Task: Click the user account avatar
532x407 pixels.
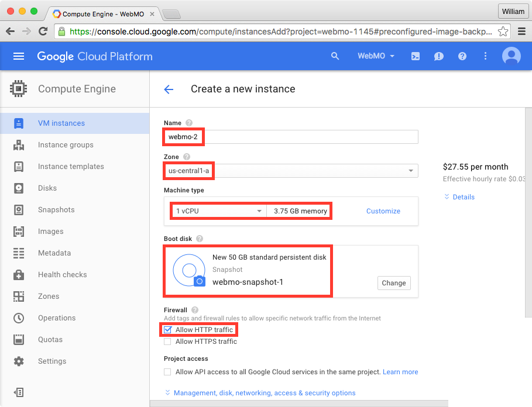Action: click(x=512, y=56)
